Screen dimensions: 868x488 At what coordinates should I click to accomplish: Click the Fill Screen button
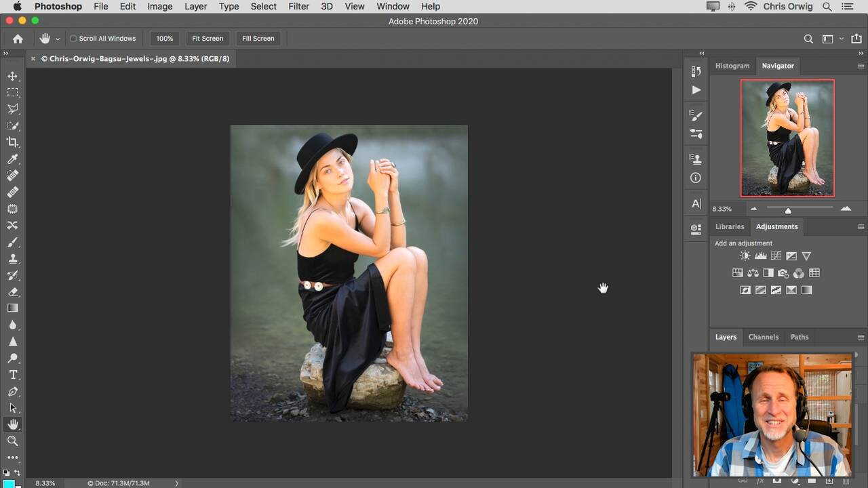tap(258, 39)
